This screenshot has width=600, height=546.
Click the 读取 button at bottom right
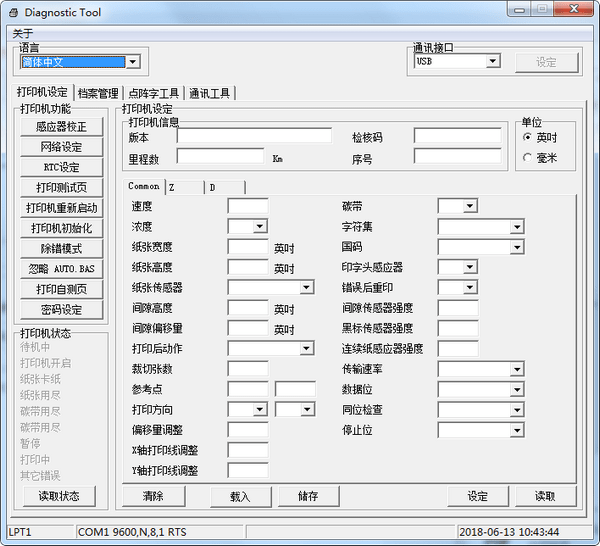coord(545,496)
